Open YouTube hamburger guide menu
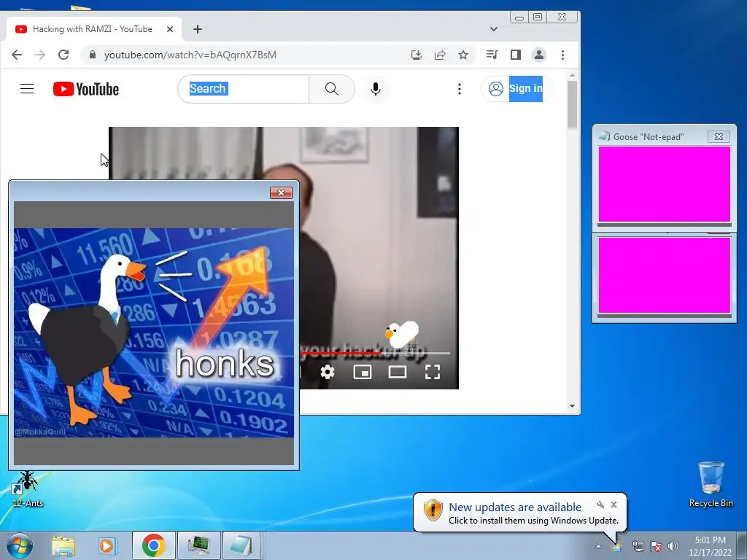The image size is (747, 560). [27, 88]
